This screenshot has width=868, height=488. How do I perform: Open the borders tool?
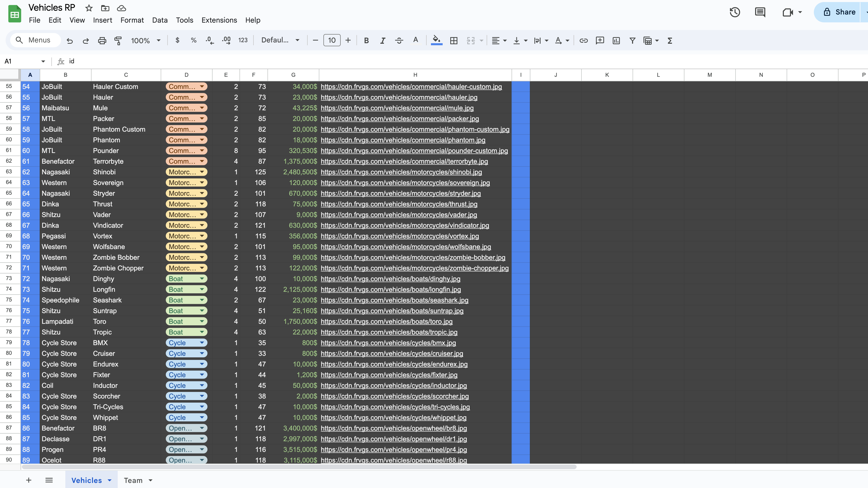point(454,40)
